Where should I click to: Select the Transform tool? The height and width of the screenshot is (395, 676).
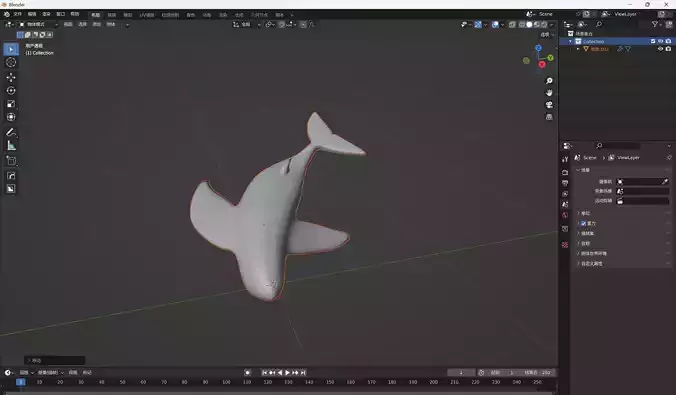(11, 117)
